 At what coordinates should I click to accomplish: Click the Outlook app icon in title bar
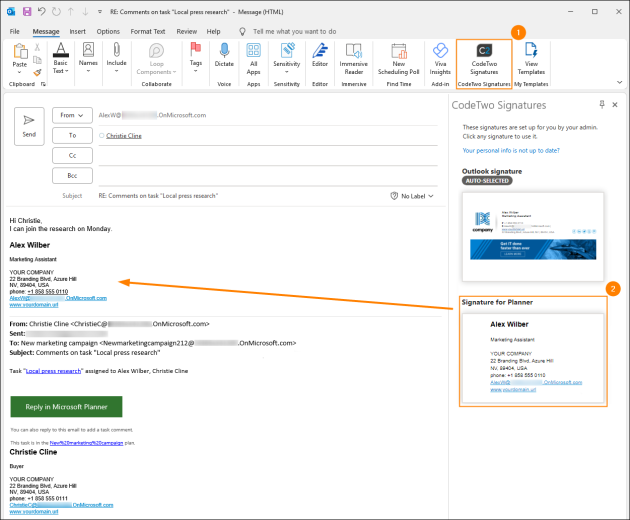point(11,12)
